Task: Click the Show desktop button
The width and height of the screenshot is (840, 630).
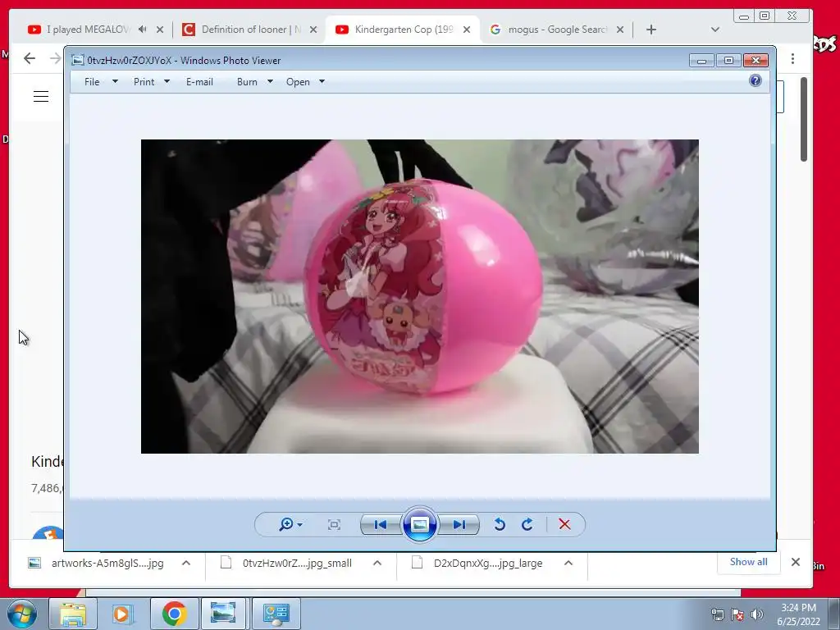Action: [833, 614]
